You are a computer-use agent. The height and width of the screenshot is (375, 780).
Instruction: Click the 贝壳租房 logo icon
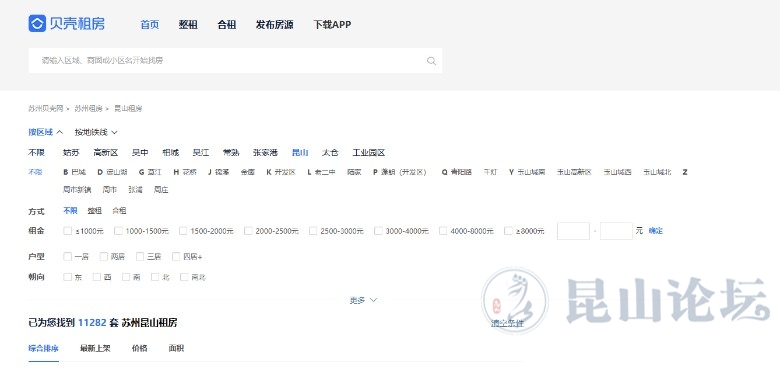(x=37, y=23)
